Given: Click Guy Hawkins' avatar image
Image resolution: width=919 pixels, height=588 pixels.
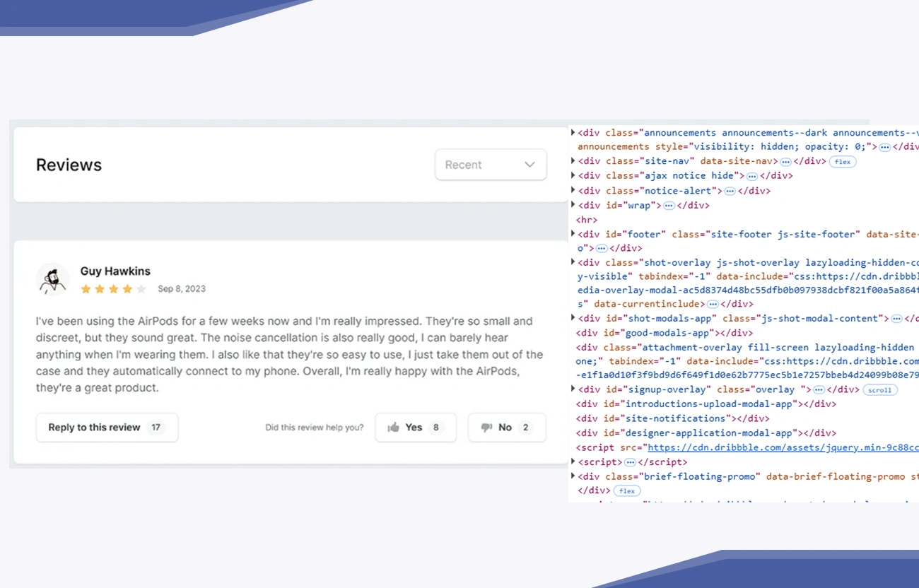Looking at the screenshot, I should pos(52,279).
